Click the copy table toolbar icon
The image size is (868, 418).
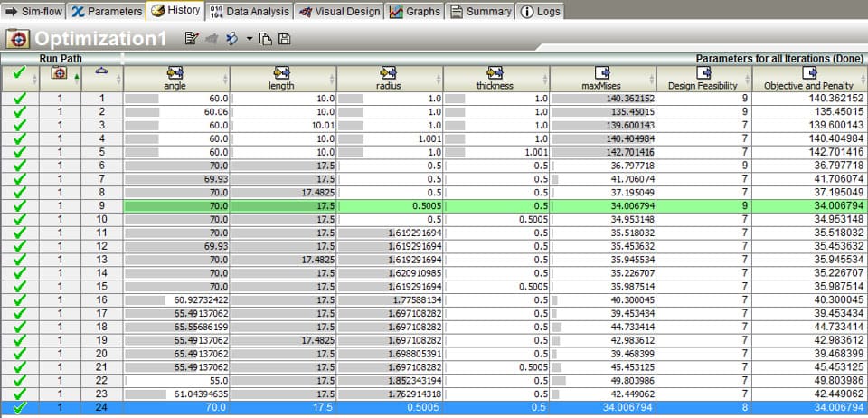[x=266, y=39]
